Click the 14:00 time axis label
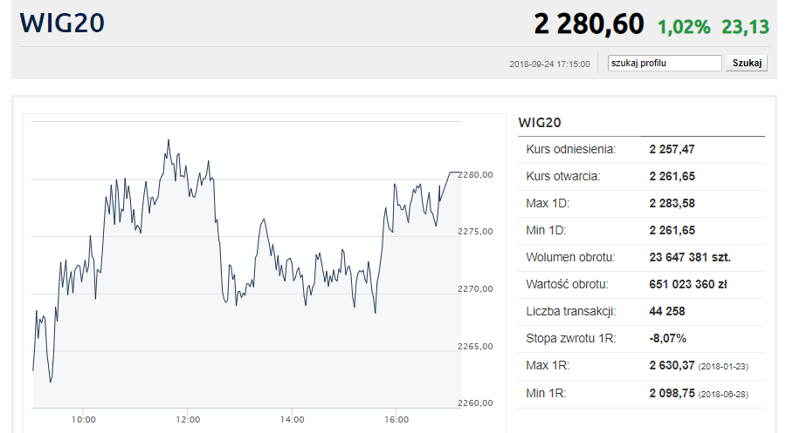 (x=292, y=419)
